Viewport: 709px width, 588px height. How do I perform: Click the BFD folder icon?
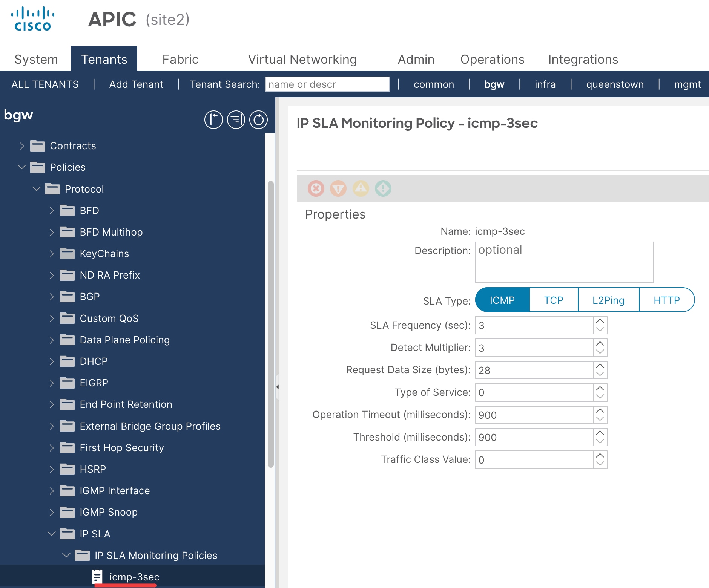tap(68, 210)
